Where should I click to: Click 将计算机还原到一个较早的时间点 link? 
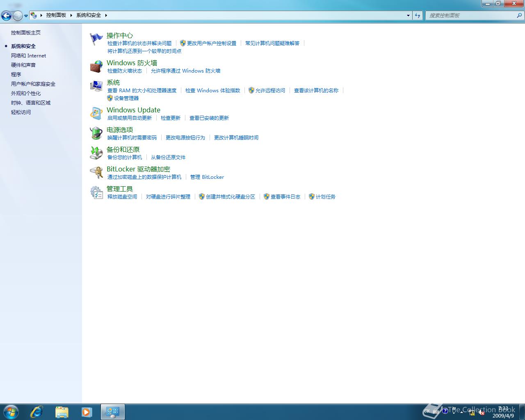point(144,51)
